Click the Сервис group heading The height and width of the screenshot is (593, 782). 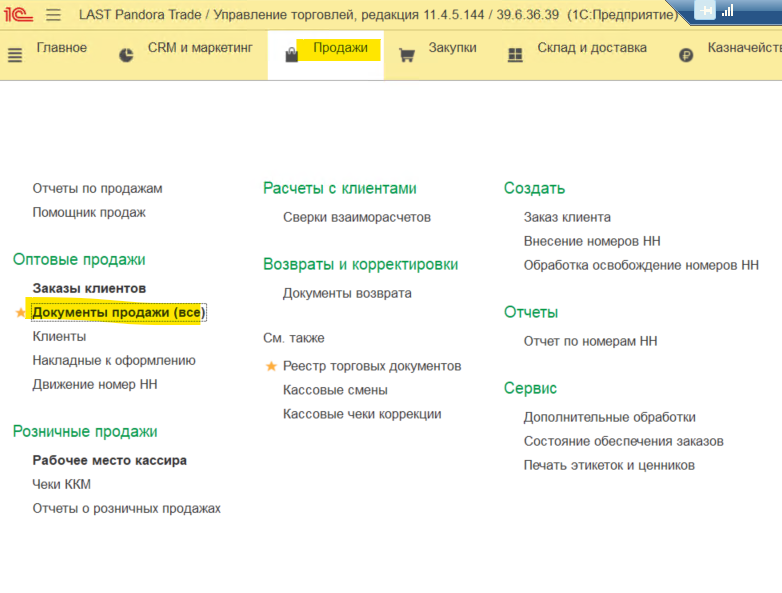coord(530,388)
